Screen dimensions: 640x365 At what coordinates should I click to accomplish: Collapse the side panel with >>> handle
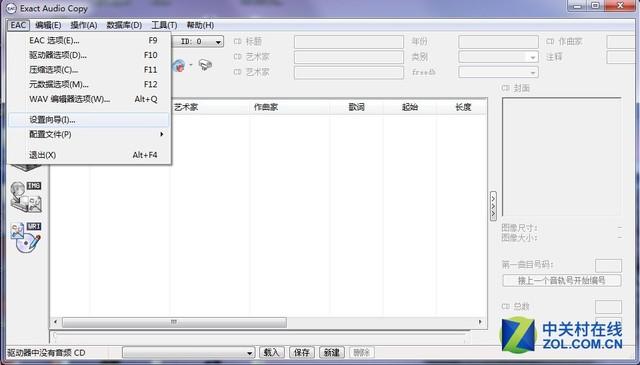tap(493, 206)
